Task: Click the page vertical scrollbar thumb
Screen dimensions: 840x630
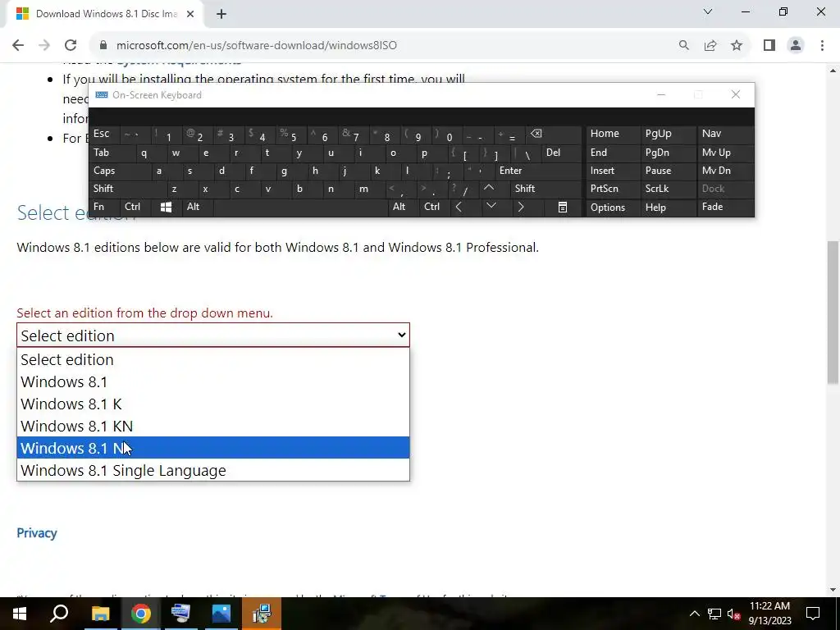Action: click(x=832, y=312)
